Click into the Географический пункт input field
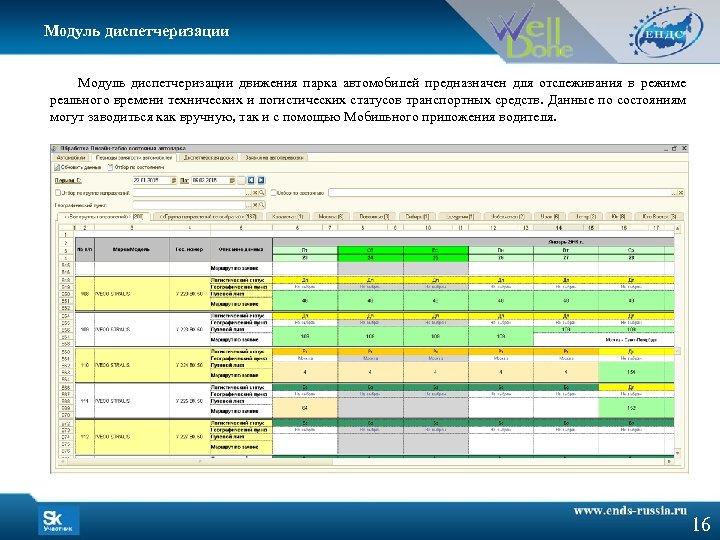Viewport: 720px width, 540px height. pos(189,205)
